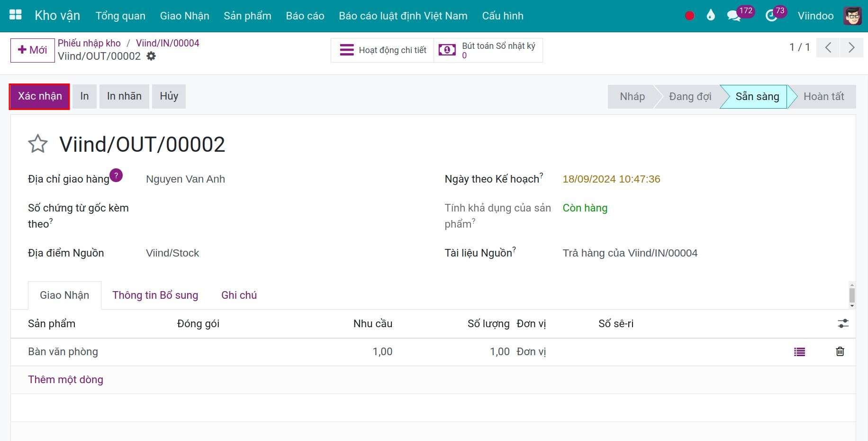The width and height of the screenshot is (868, 441).
Task: Open detailed operations list icon on product row
Action: point(799,352)
